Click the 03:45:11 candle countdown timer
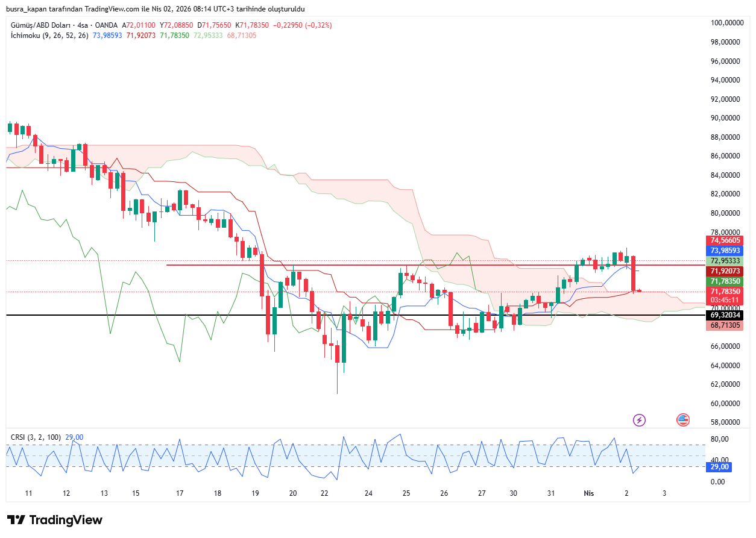The height and width of the screenshot is (538, 756). tap(725, 299)
